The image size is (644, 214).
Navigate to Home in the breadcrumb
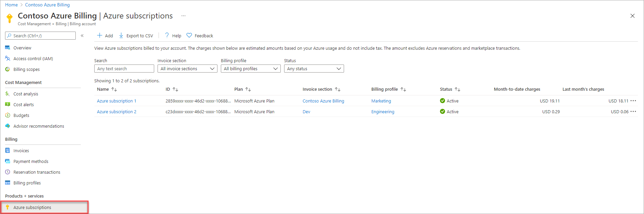coord(11,5)
